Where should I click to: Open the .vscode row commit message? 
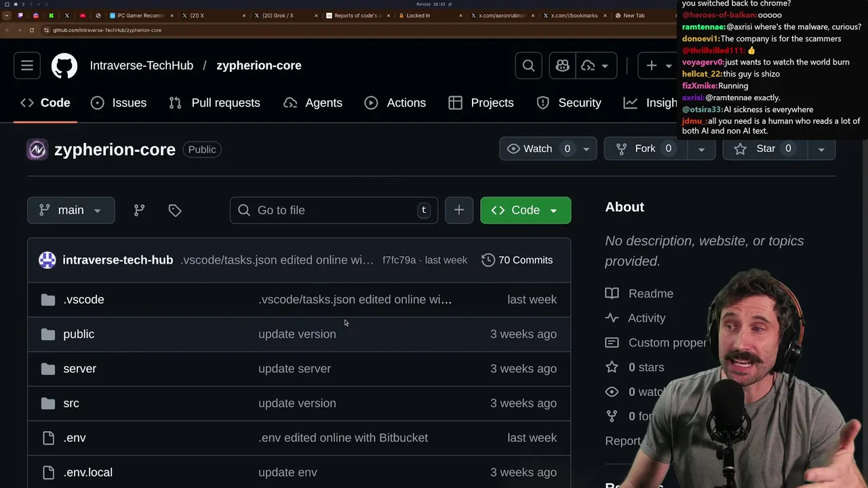coord(355,300)
